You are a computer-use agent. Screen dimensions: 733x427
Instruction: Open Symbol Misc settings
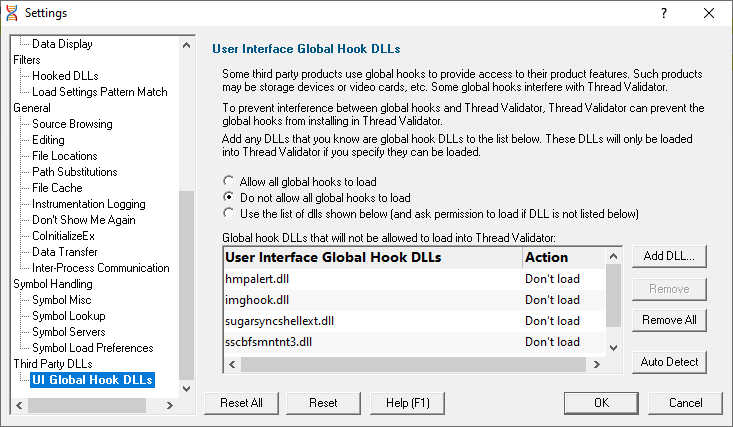pos(61,300)
